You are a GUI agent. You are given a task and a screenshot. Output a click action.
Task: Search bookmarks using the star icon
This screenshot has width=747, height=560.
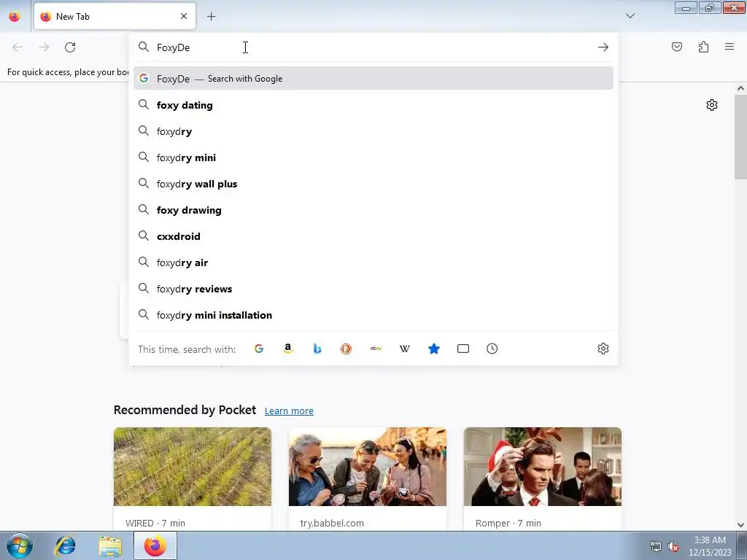click(434, 349)
